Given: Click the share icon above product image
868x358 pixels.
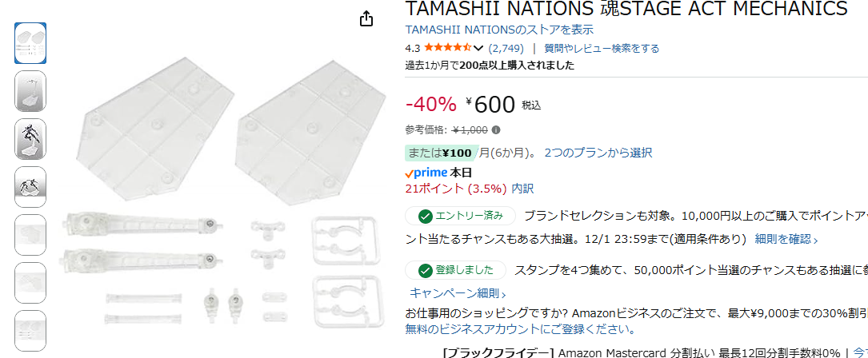Looking at the screenshot, I should tap(366, 18).
